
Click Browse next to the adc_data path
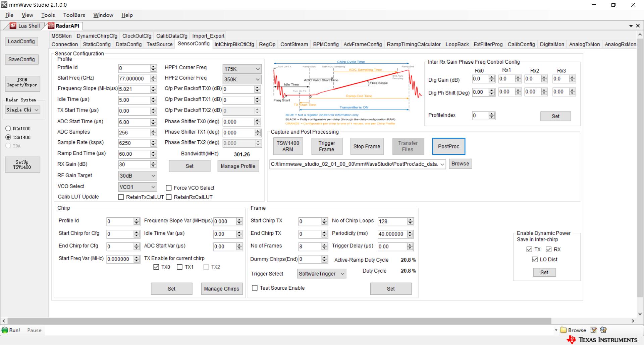(460, 164)
